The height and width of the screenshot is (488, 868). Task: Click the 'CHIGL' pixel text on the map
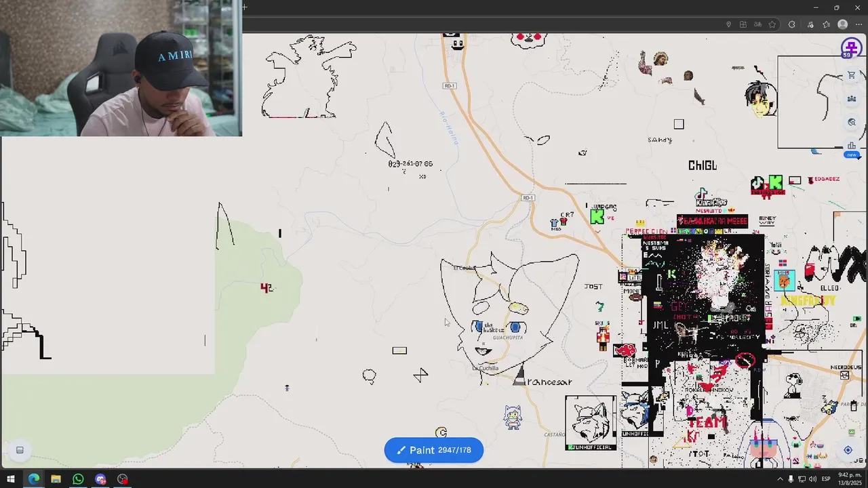click(x=702, y=165)
